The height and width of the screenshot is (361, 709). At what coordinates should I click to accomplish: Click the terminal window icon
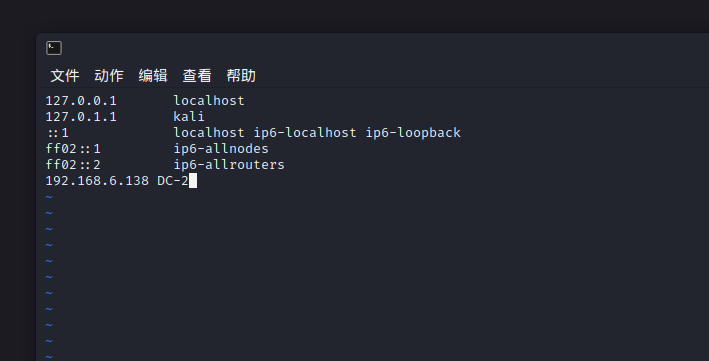[54, 48]
